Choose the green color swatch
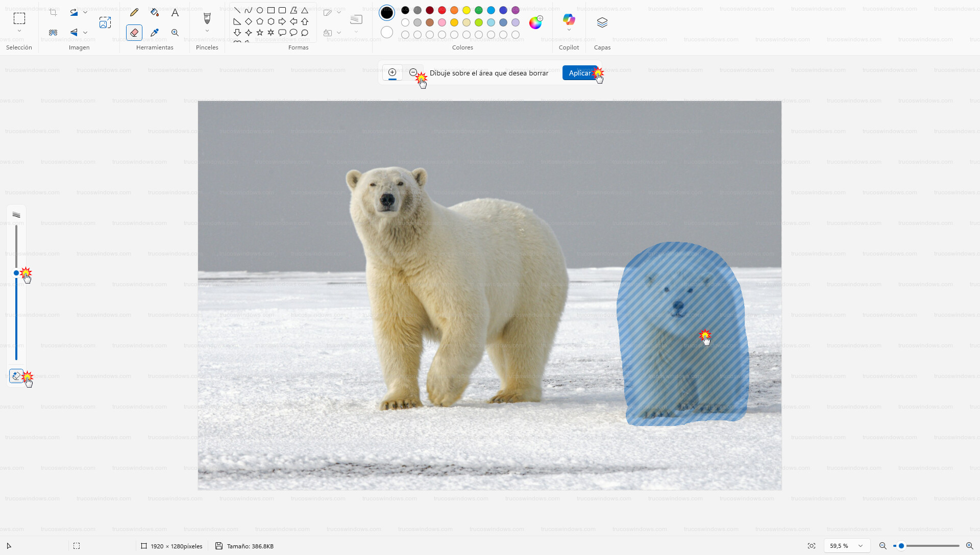This screenshot has height=555, width=980. pos(479,10)
